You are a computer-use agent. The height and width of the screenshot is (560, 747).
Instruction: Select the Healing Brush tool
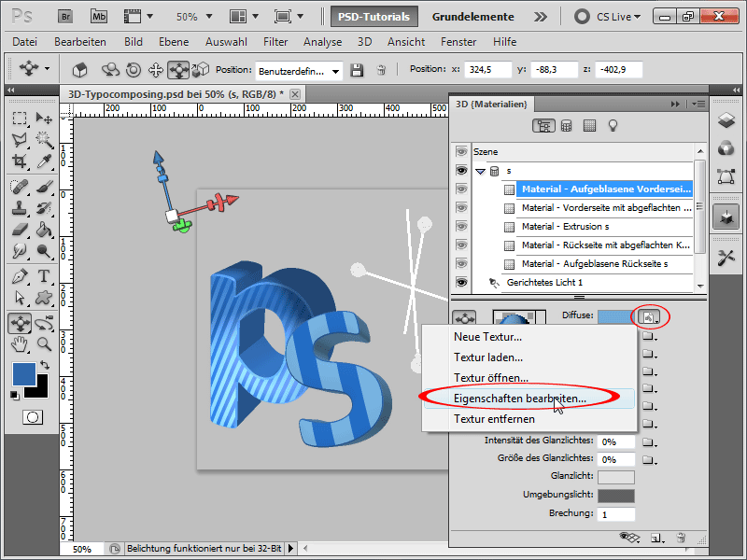click(20, 186)
